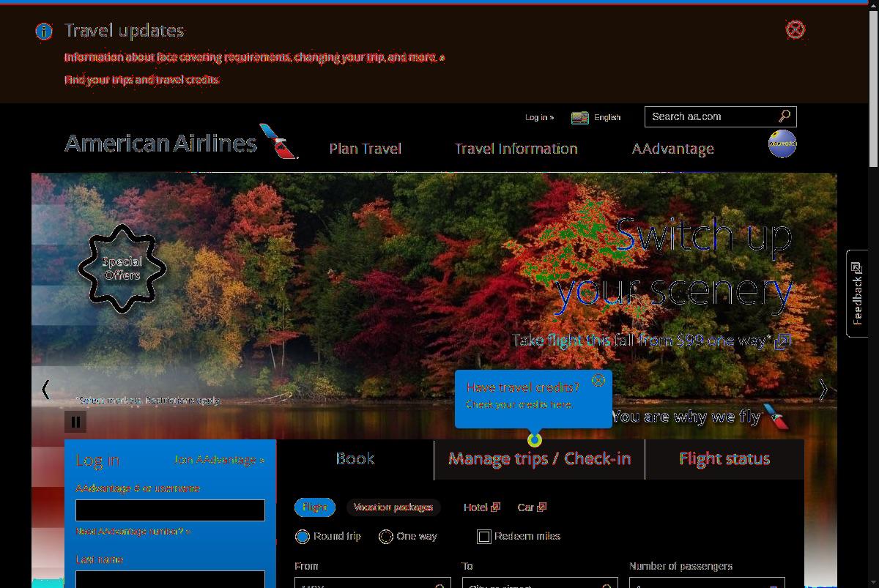Open the Feedback side tab
The width and height of the screenshot is (879, 588).
(857, 294)
